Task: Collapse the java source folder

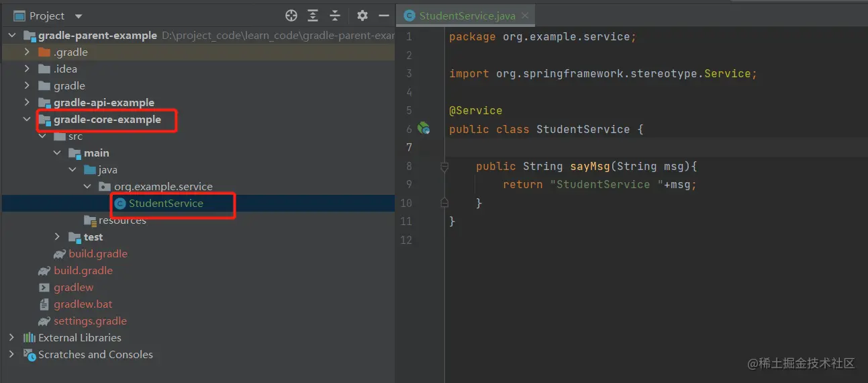Action: pyautogui.click(x=73, y=169)
